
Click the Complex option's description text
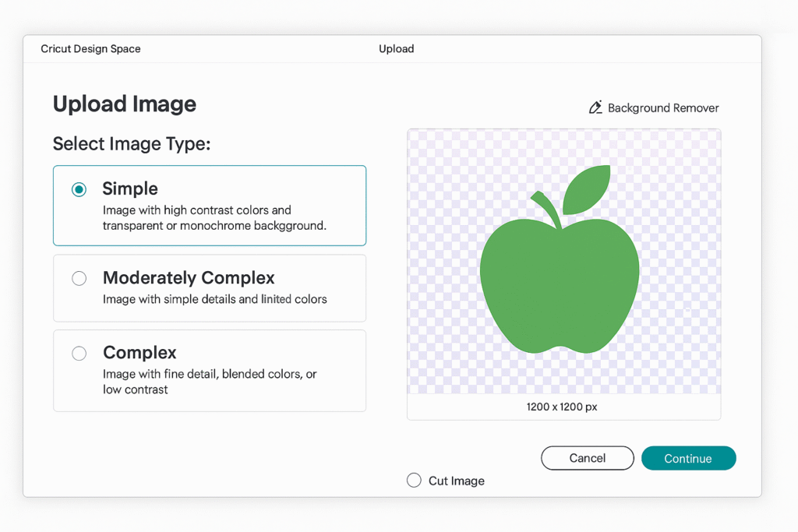click(x=209, y=382)
